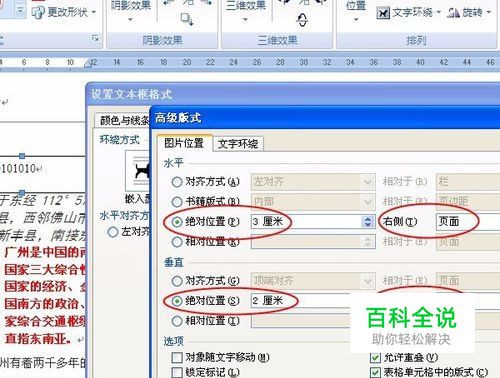This screenshot has height=378, width=500.
Task: Click the horizontal absolute position field 3 厘米
Action: point(306,221)
